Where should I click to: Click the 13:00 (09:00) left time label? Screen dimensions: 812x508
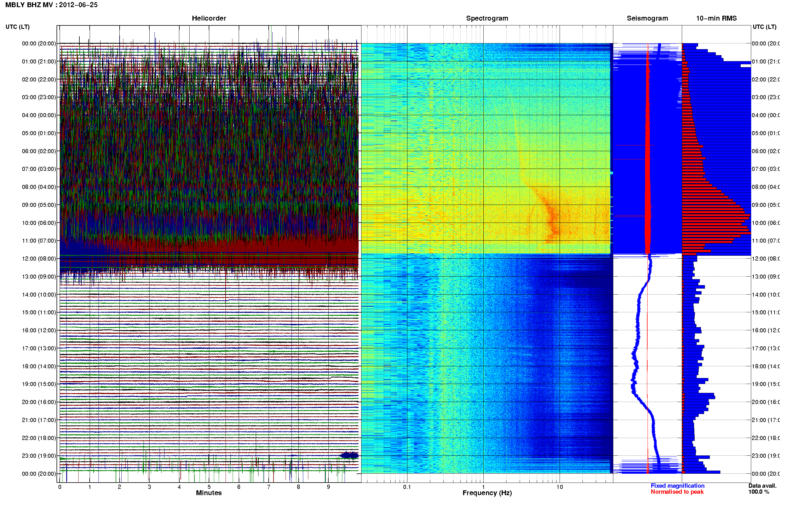click(x=39, y=277)
